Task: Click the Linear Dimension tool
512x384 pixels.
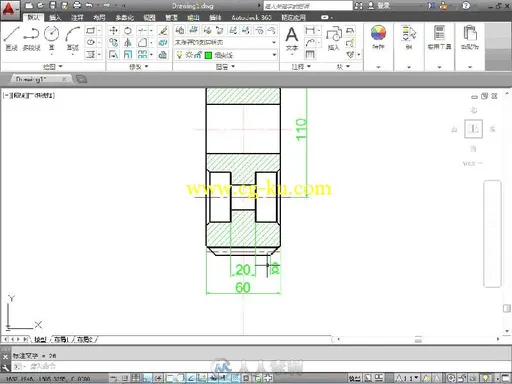Action: click(310, 31)
